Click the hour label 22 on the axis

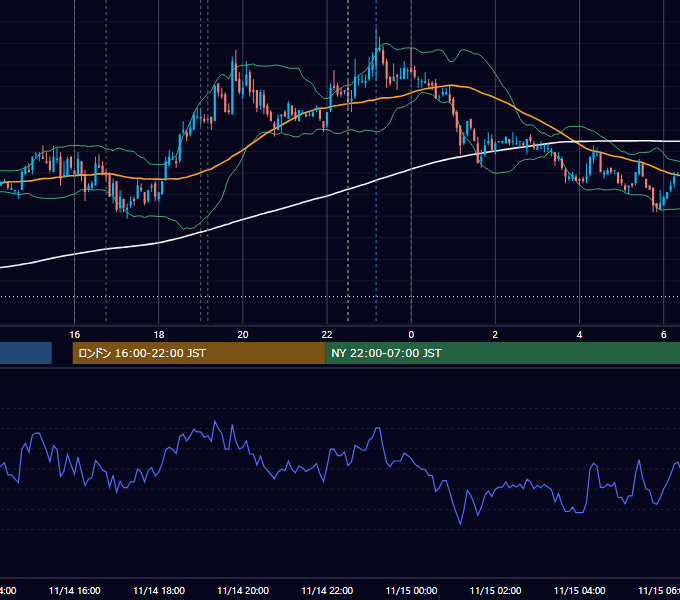327,334
